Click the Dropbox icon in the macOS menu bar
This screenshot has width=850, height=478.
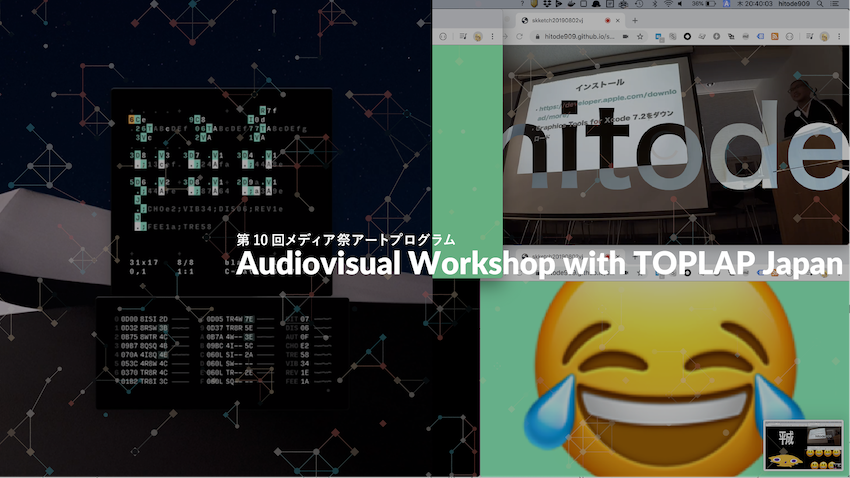tap(546, 4)
